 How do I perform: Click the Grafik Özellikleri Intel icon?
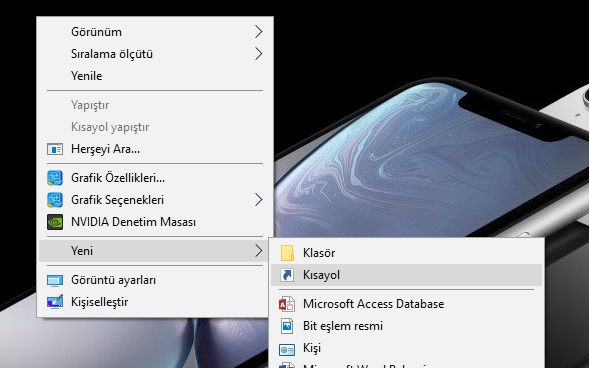click(55, 178)
